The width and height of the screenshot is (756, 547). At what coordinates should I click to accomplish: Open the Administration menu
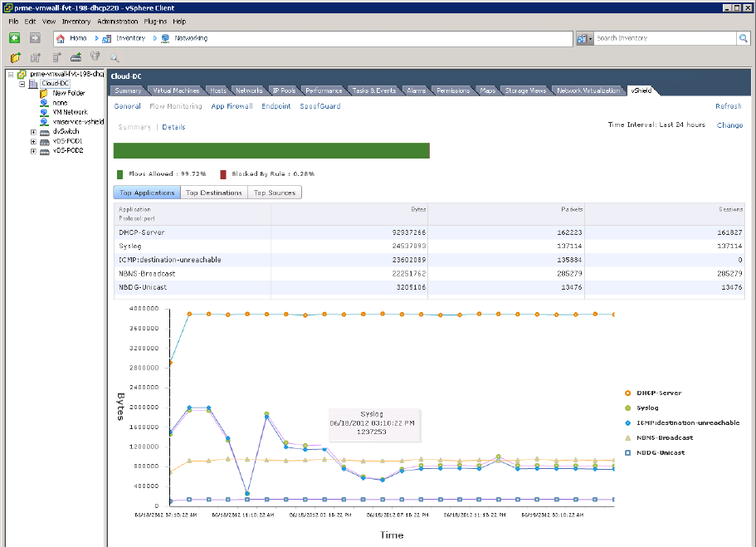[x=117, y=21]
